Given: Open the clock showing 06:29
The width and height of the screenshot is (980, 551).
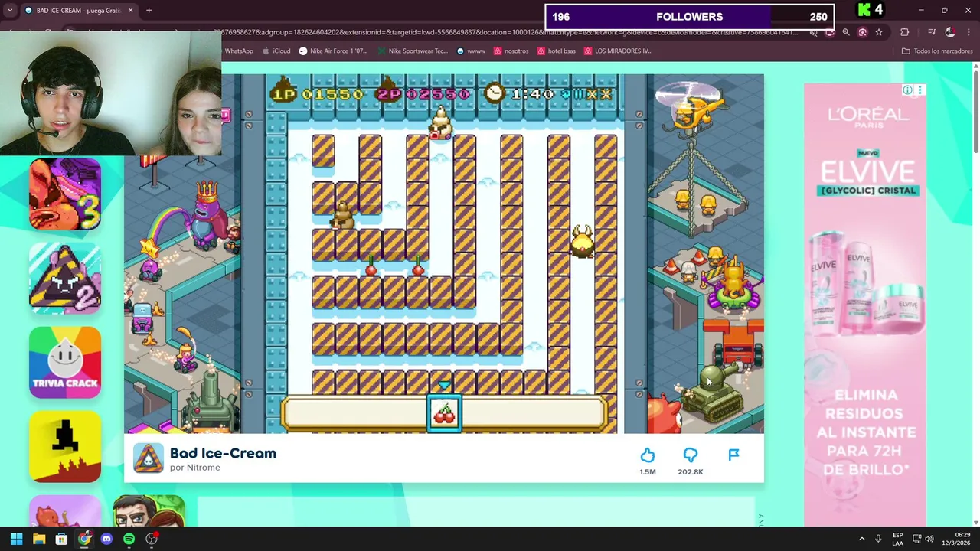Looking at the screenshot, I should [x=955, y=540].
